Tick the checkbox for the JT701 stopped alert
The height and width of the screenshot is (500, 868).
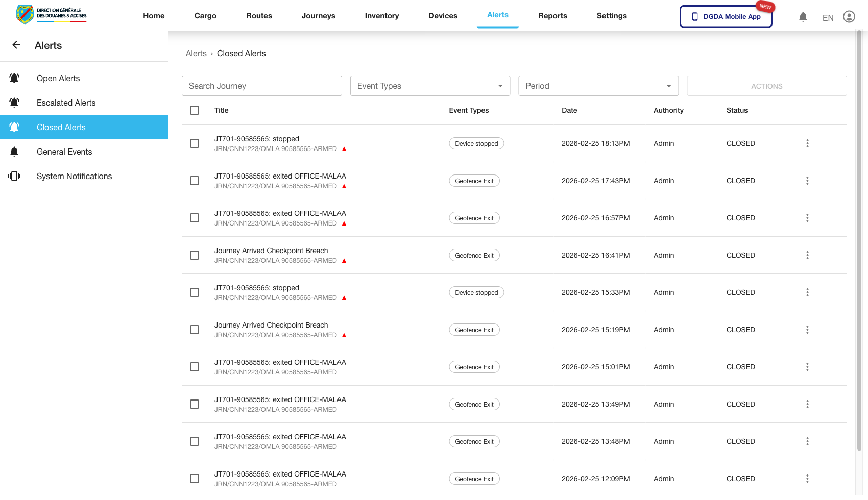[195, 143]
